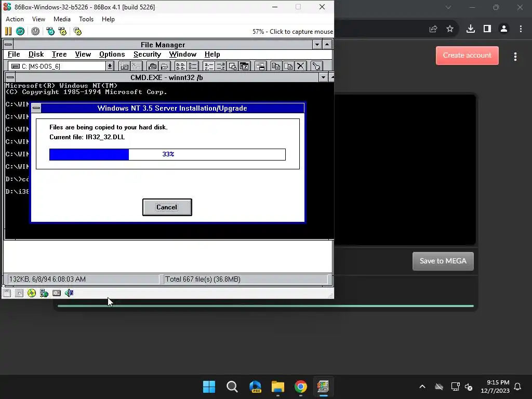Send Ctrl+Alt+Del via toolbar icon
Viewport: 532px width, 399px height.
click(50, 32)
